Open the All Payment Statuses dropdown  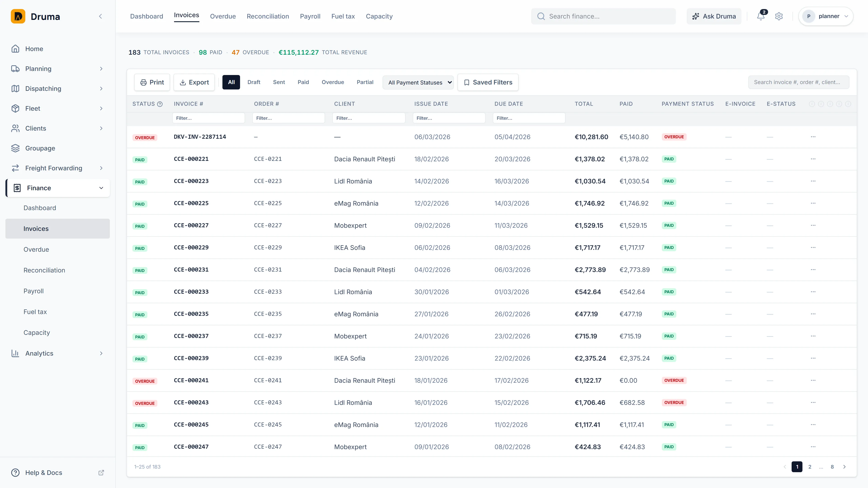click(x=418, y=82)
